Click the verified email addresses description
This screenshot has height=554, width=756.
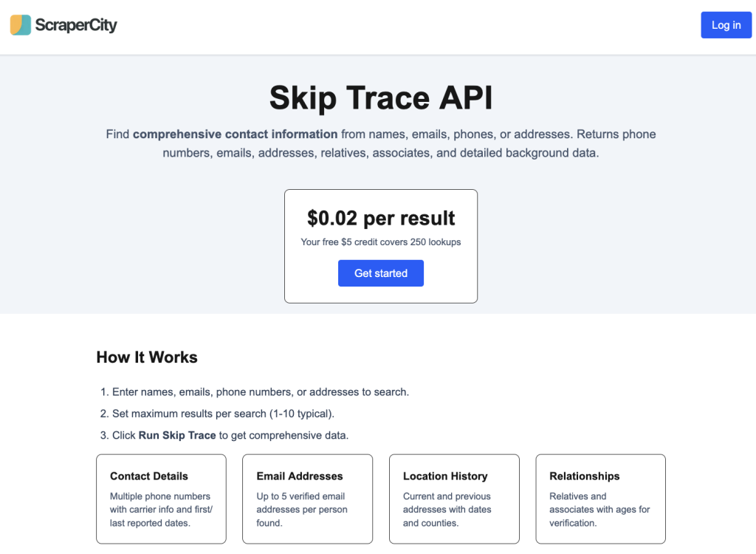point(302,510)
